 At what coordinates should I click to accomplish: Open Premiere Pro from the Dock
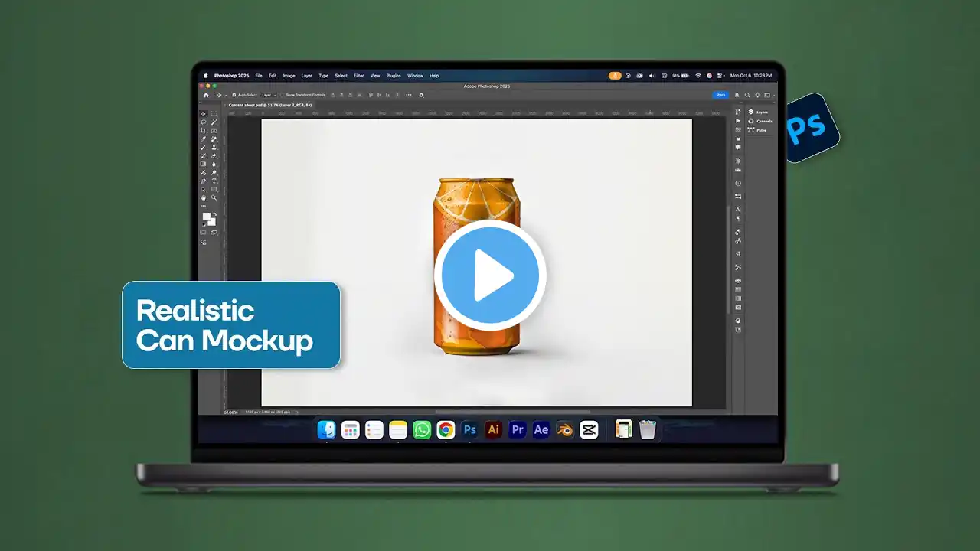[x=518, y=430]
